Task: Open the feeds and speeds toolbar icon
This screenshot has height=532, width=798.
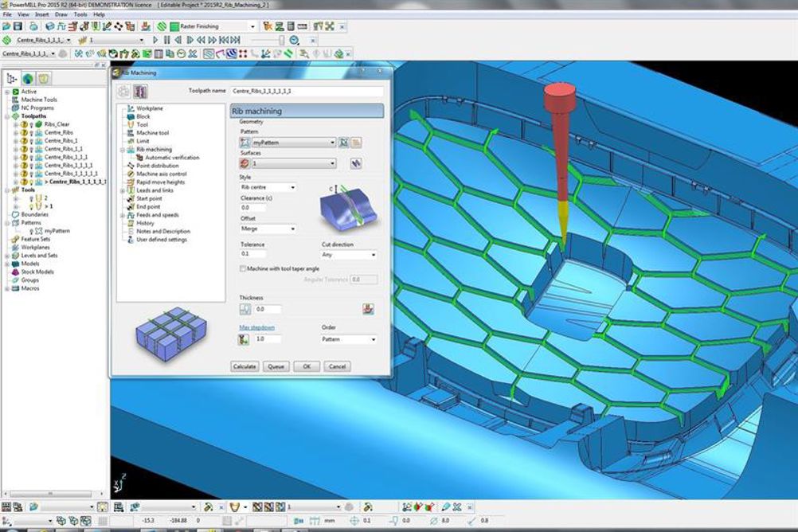Action: [61, 26]
